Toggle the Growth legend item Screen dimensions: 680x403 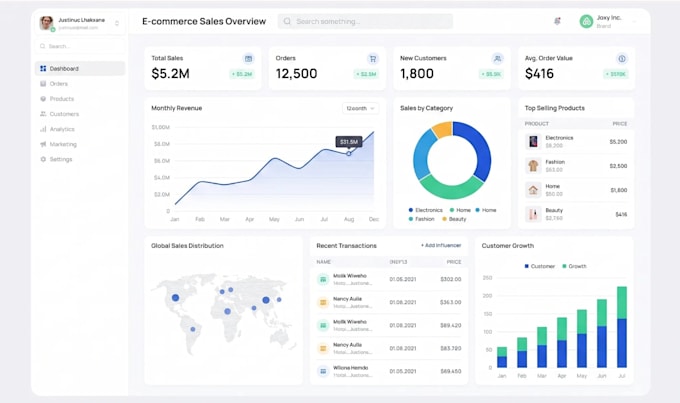574,266
